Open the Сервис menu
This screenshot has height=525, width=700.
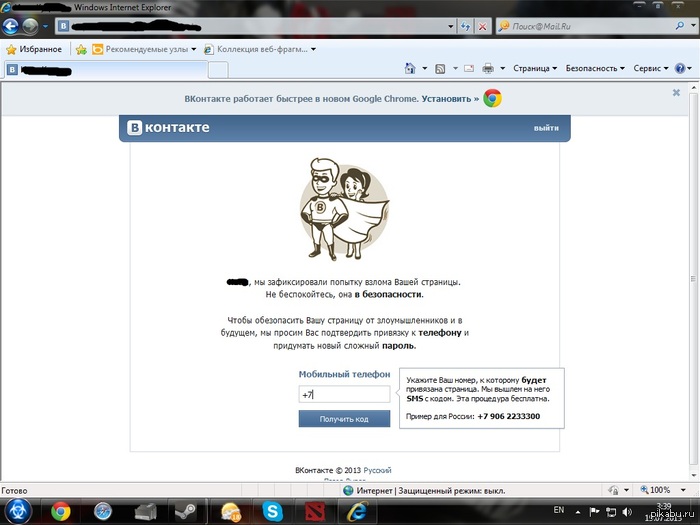coord(651,68)
